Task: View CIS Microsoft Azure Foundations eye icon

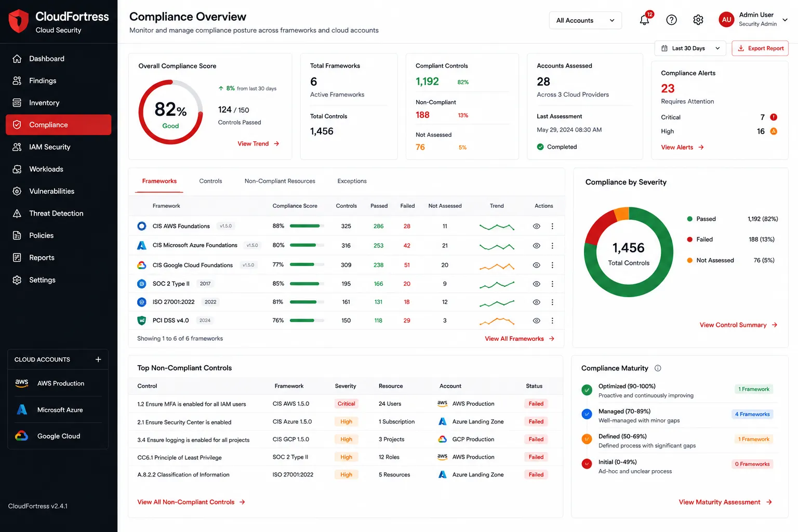Action: [x=537, y=246]
